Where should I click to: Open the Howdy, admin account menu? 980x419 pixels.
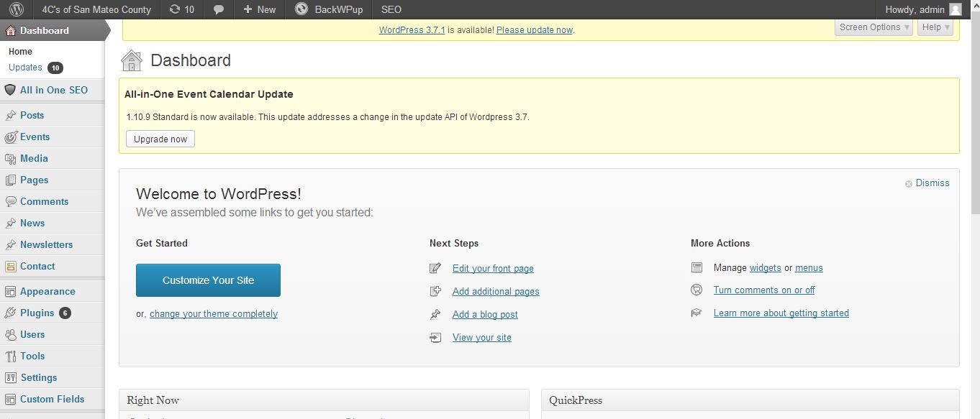click(923, 9)
